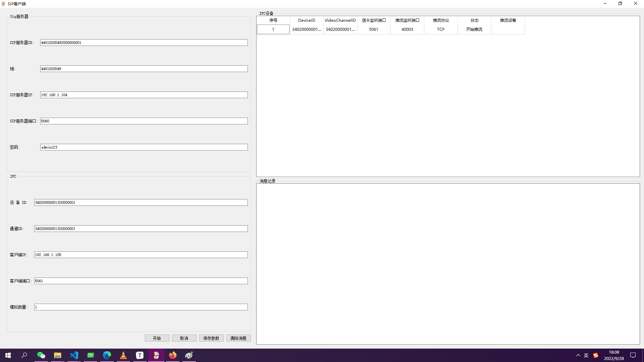Open WeChat from the taskbar

tap(41, 355)
